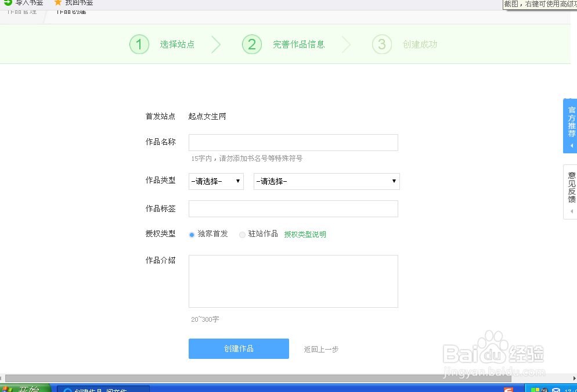Open the 官方推荐 blue side panel
Image resolution: width=577 pixels, height=392 pixels.
(x=571, y=122)
